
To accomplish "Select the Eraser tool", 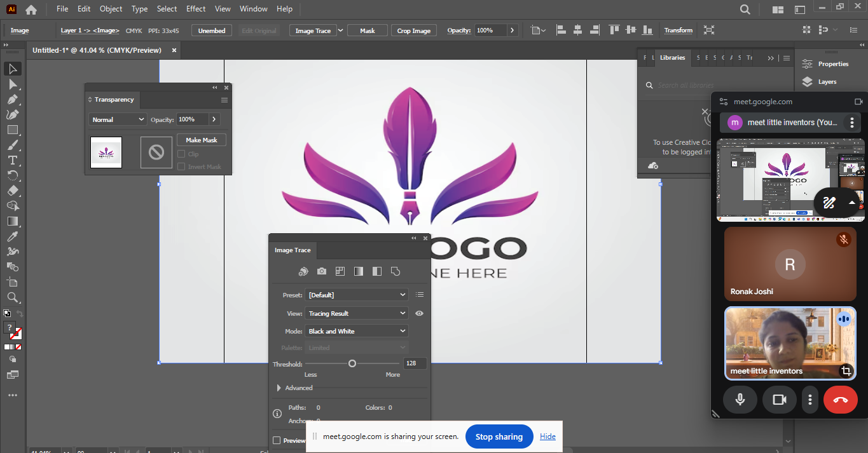I will pyautogui.click(x=13, y=191).
